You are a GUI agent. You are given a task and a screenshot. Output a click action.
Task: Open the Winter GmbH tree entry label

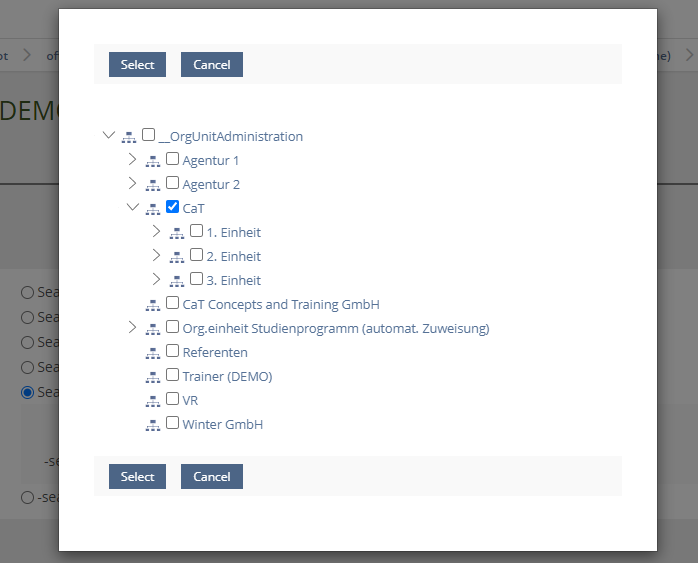tap(222, 425)
